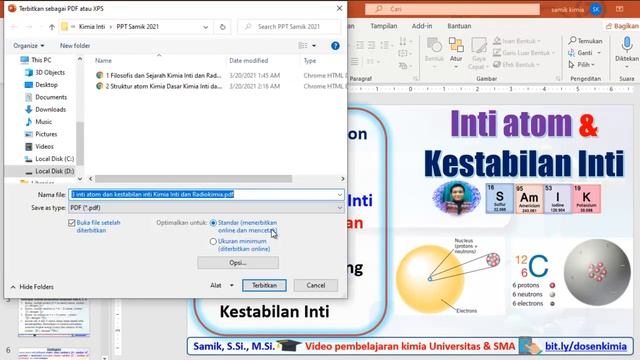
Task: Click Temukan find icon in ribbon
Action: click(572, 40)
